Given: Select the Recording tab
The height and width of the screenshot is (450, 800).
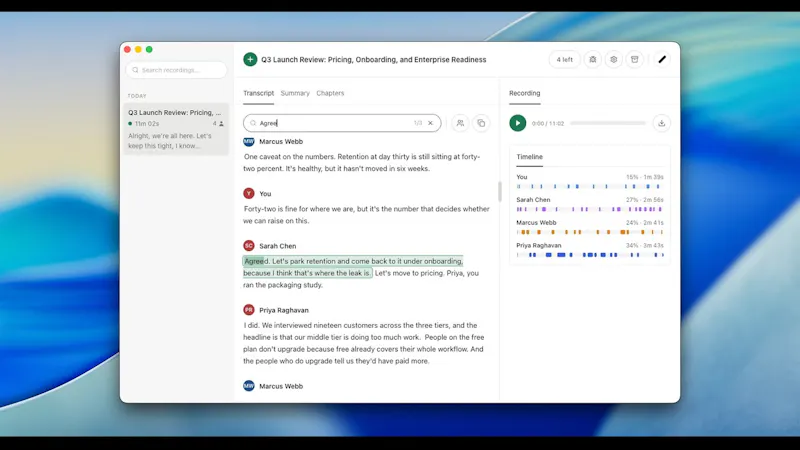Looking at the screenshot, I should 524,93.
